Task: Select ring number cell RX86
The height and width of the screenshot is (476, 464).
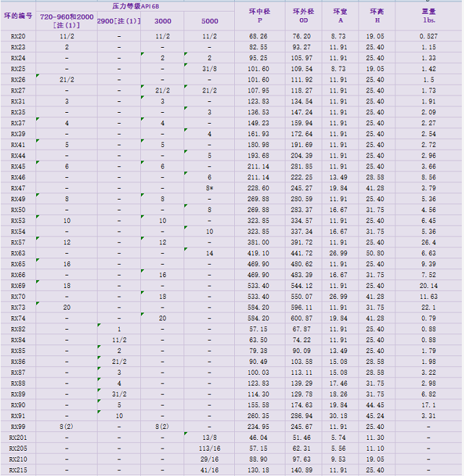Action: [18, 362]
